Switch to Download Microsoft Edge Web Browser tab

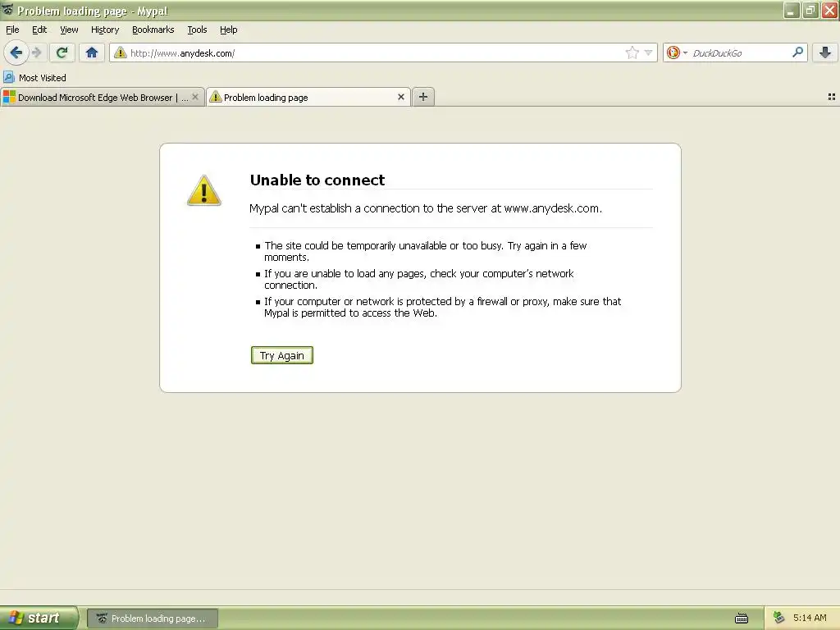click(103, 97)
